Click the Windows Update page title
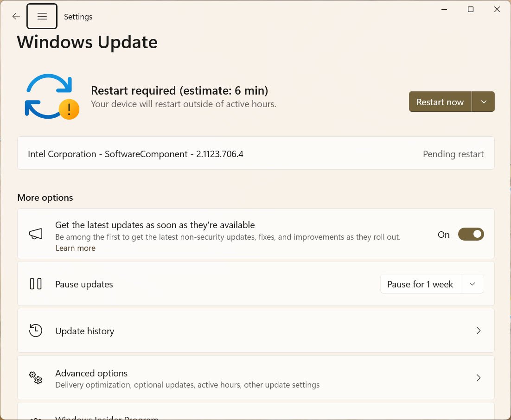Screen dimensions: 511x420 coord(87,42)
